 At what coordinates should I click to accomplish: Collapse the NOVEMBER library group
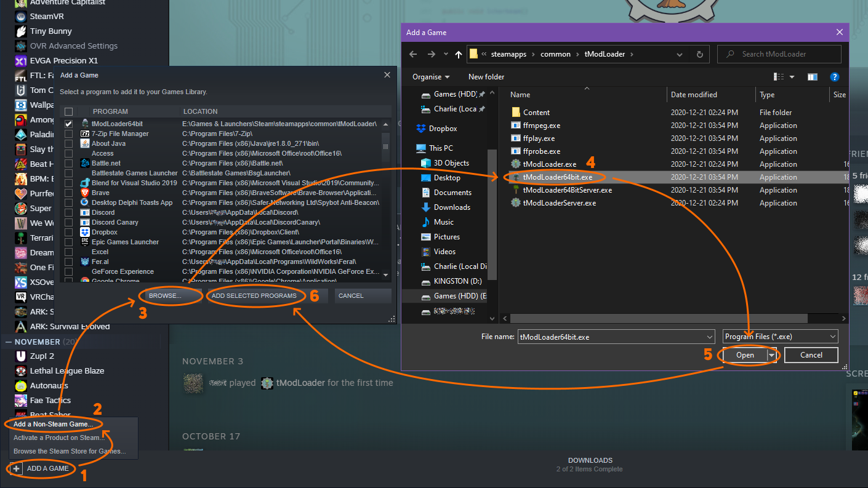click(x=9, y=342)
